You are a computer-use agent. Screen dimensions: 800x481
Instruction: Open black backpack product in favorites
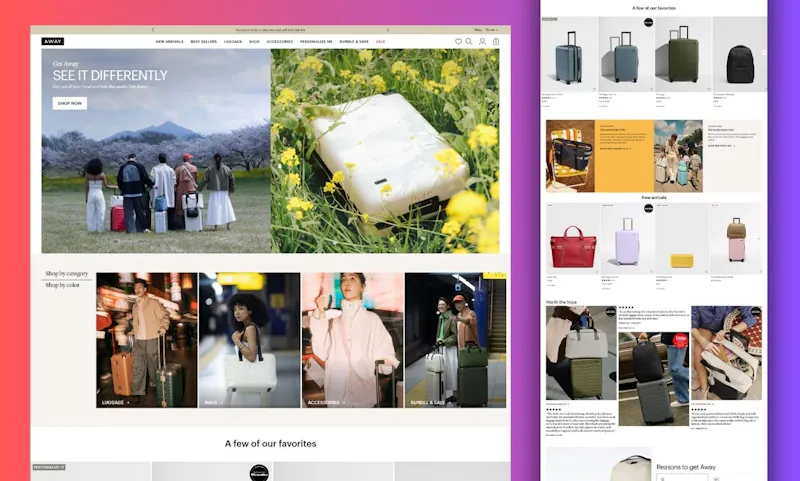pyautogui.click(x=740, y=54)
